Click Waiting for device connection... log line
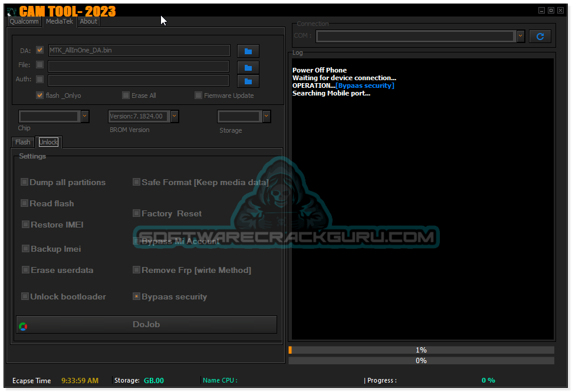This screenshot has height=392, width=572. pos(344,78)
